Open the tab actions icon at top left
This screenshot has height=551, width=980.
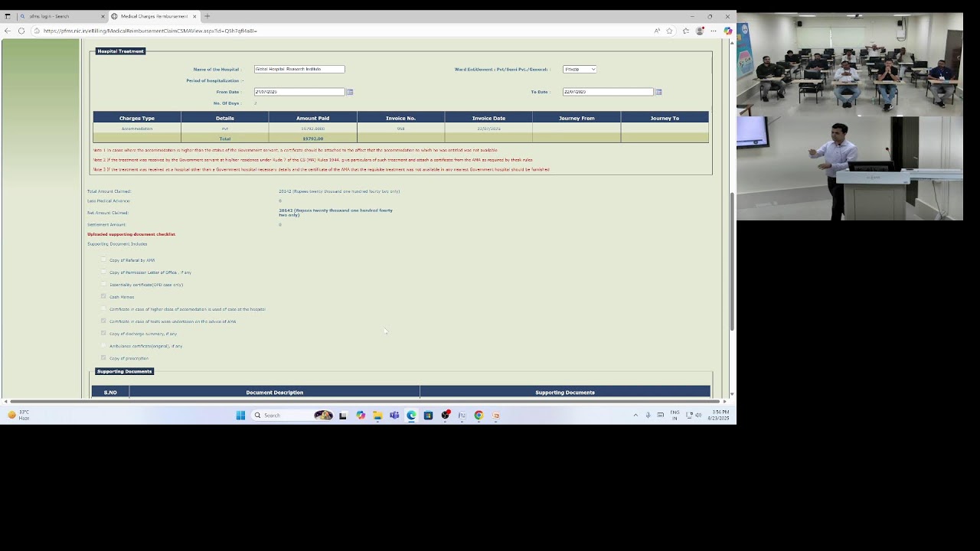click(x=8, y=16)
